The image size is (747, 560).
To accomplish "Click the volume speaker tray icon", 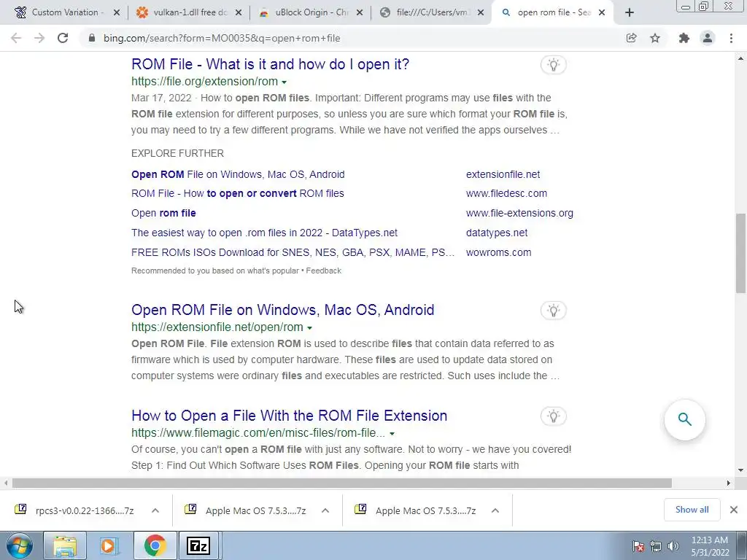I will pyautogui.click(x=673, y=546).
